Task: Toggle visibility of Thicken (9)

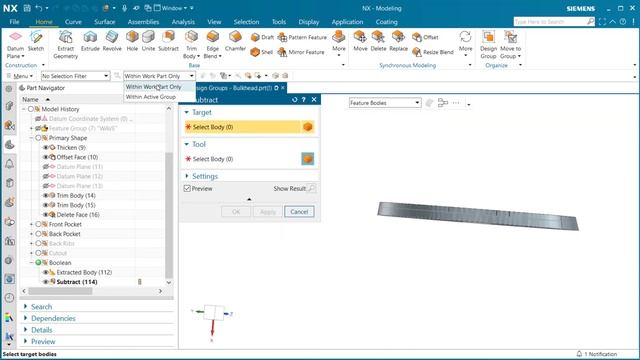Action: pyautogui.click(x=46, y=147)
